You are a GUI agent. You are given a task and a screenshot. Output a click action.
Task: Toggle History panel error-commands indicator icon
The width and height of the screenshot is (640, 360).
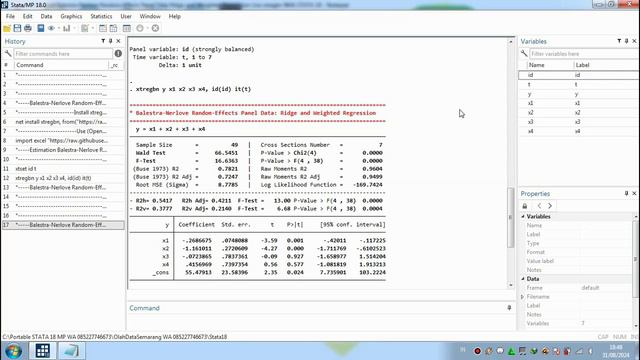tap(118, 53)
